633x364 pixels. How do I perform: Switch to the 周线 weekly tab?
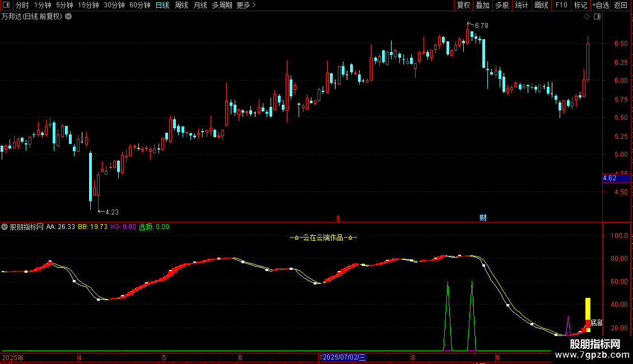point(181,5)
